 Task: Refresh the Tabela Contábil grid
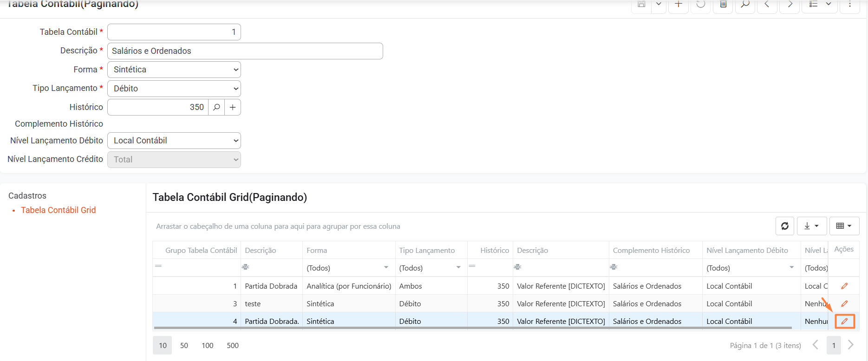point(784,226)
